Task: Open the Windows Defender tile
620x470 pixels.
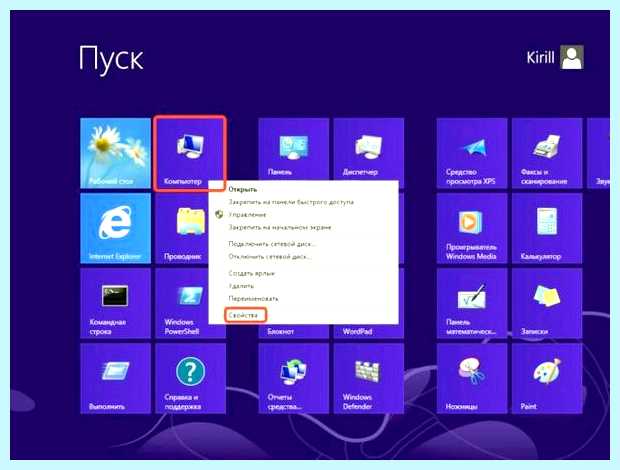Action: [x=369, y=378]
